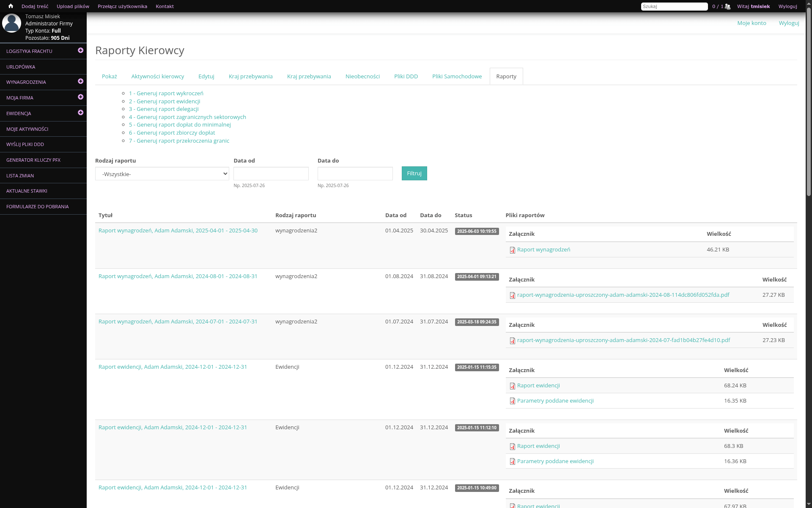Click Tomasz Misiek profile avatar

(x=11, y=23)
